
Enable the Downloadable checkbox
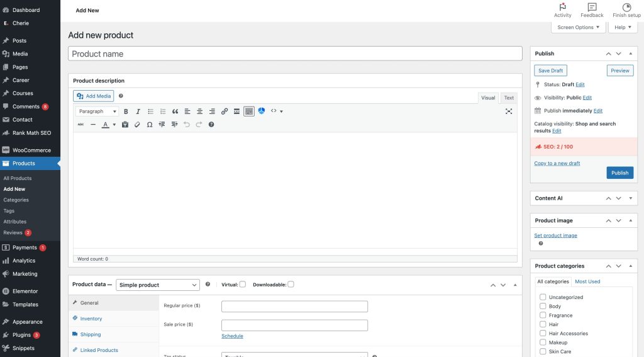click(x=291, y=285)
